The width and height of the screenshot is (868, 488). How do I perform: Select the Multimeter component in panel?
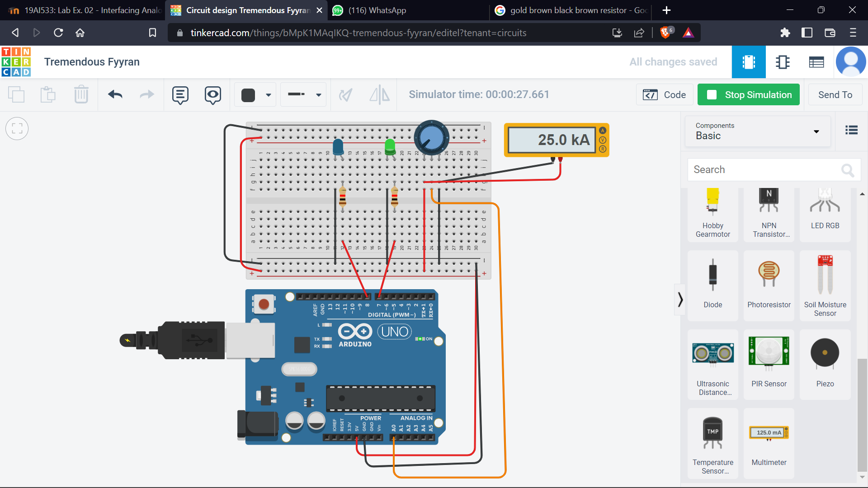click(x=769, y=444)
